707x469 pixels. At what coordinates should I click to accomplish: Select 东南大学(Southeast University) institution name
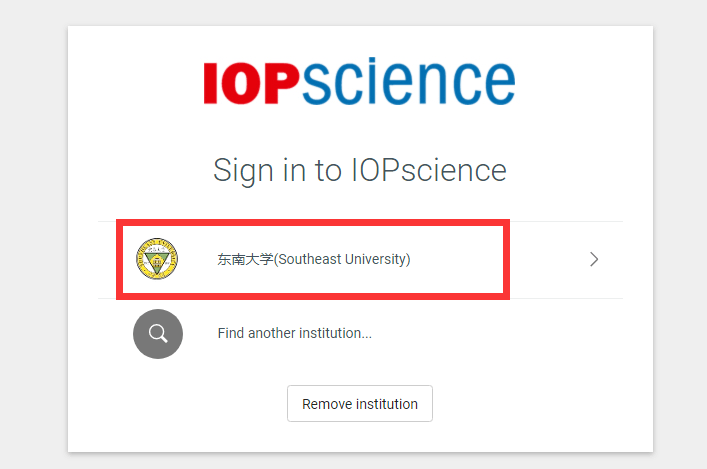[313, 260]
